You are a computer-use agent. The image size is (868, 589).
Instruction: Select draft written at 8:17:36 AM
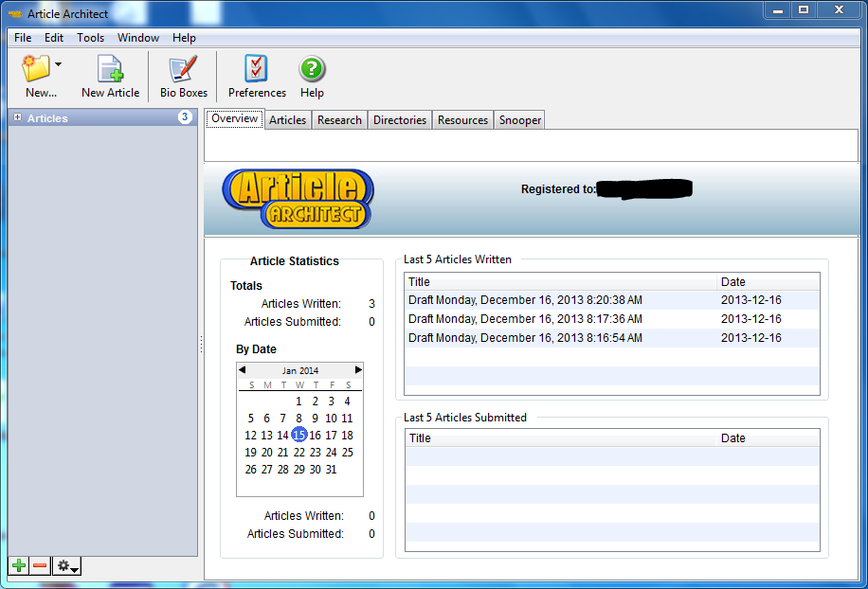pyautogui.click(x=612, y=318)
